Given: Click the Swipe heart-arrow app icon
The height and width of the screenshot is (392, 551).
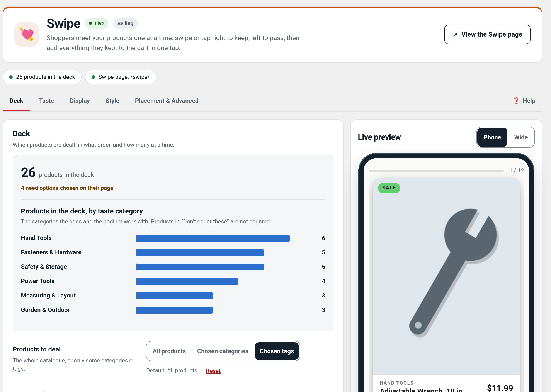Looking at the screenshot, I should pyautogui.click(x=27, y=34).
